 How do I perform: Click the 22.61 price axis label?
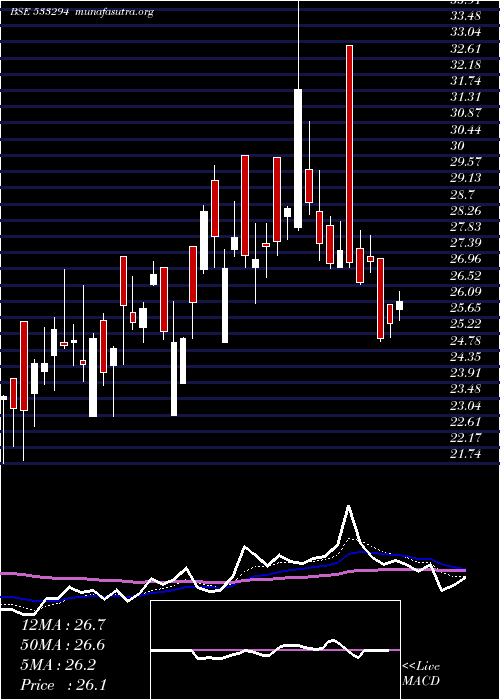pyautogui.click(x=466, y=422)
